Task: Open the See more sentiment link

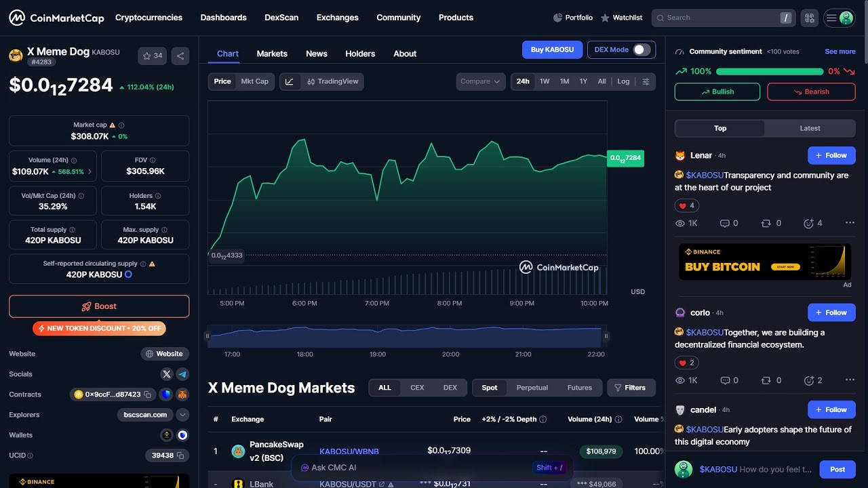Action: [x=840, y=52]
